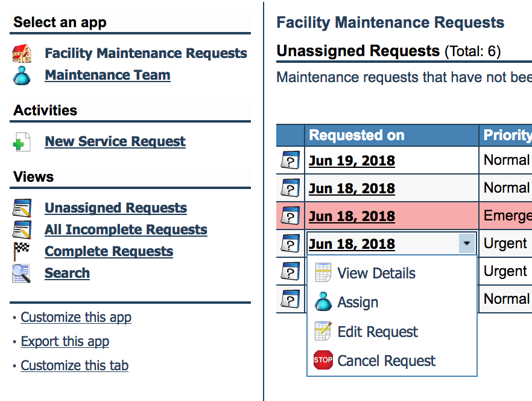
Task: Click the checkered flag Complete Requests icon
Action: pos(22,252)
